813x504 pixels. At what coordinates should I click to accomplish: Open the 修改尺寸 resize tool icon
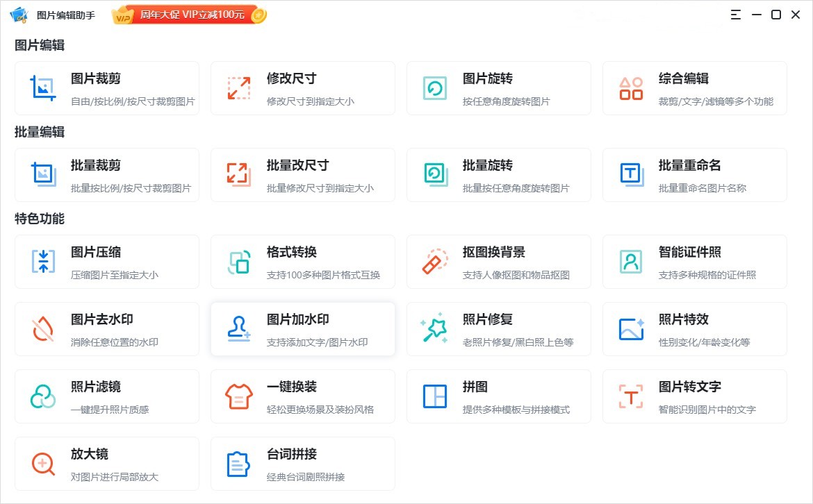click(238, 88)
